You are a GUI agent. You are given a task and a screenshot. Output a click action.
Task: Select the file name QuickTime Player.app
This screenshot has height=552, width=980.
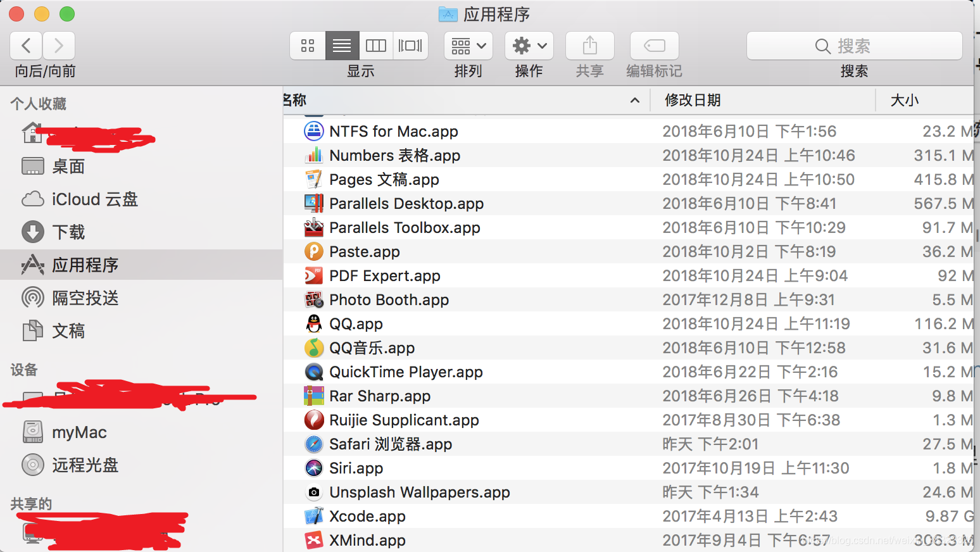pos(406,372)
